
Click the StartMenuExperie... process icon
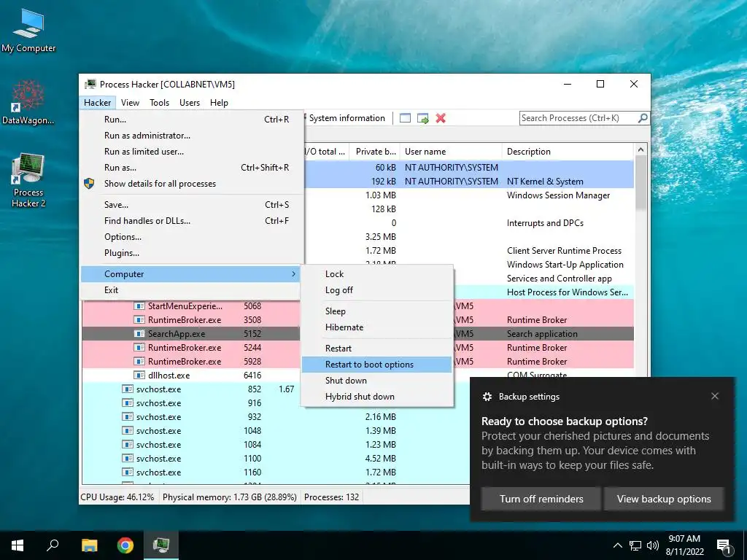(139, 306)
